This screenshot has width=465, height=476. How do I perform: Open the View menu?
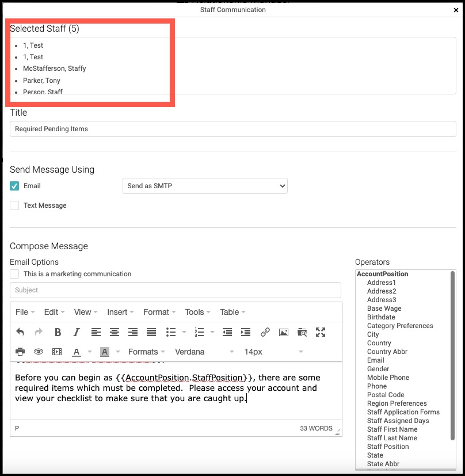click(x=86, y=312)
